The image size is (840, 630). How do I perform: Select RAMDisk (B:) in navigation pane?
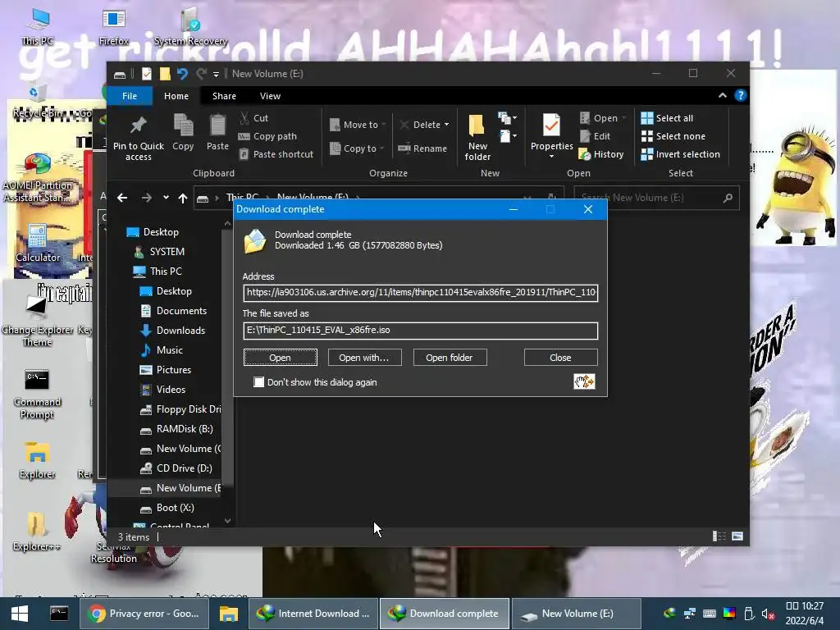pyautogui.click(x=185, y=429)
